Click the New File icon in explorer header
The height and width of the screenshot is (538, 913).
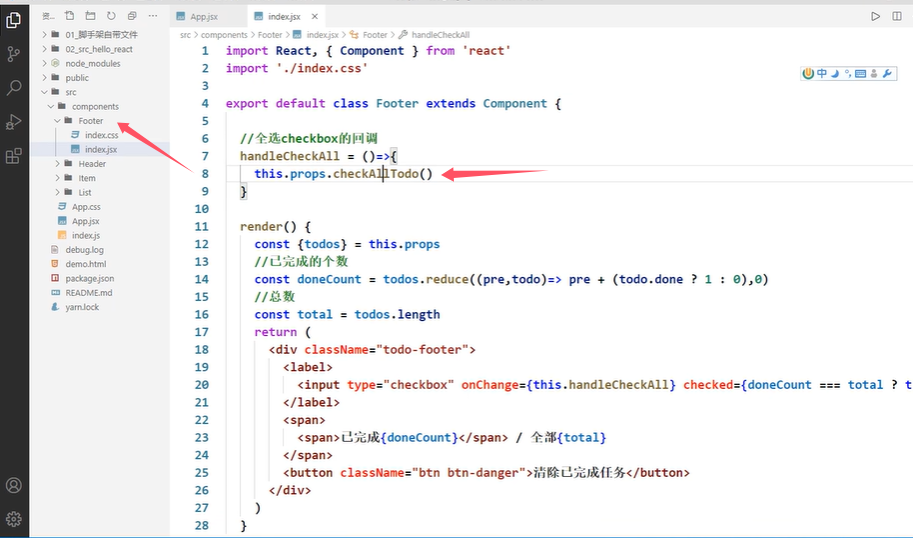click(x=69, y=16)
